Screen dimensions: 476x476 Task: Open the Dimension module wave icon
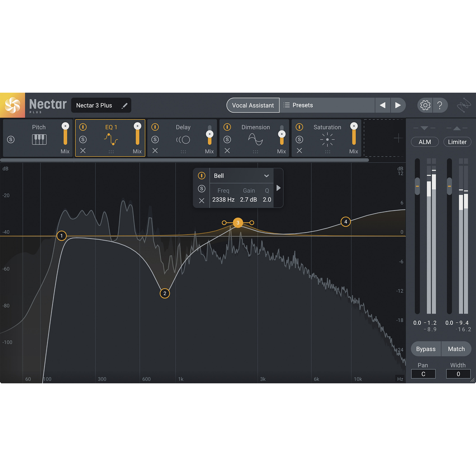coord(255,139)
